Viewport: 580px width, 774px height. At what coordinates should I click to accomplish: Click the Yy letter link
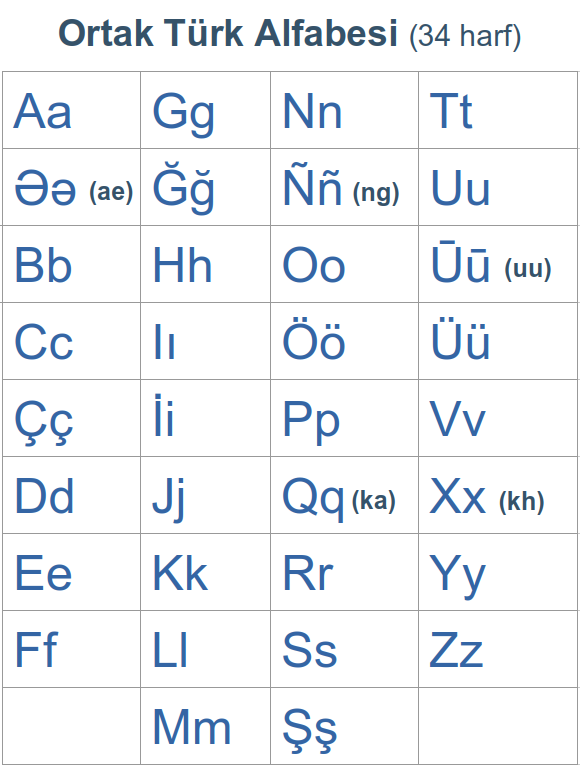tap(458, 576)
